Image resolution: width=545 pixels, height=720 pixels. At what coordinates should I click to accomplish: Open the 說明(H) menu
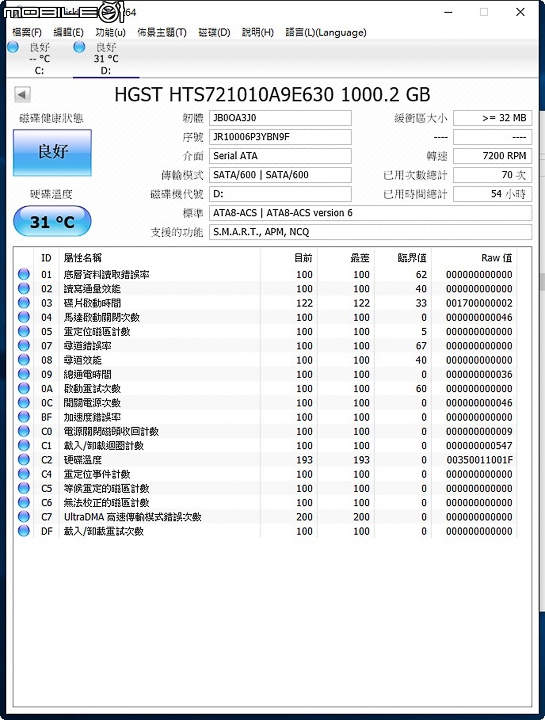(x=258, y=32)
